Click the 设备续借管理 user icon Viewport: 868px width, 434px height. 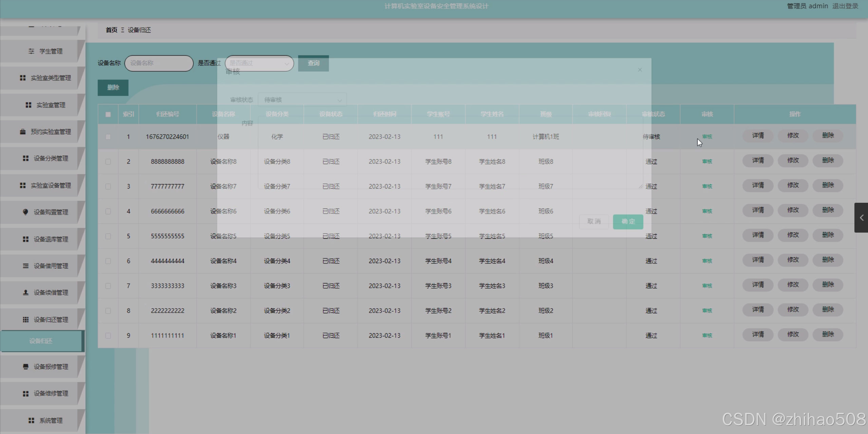click(25, 292)
